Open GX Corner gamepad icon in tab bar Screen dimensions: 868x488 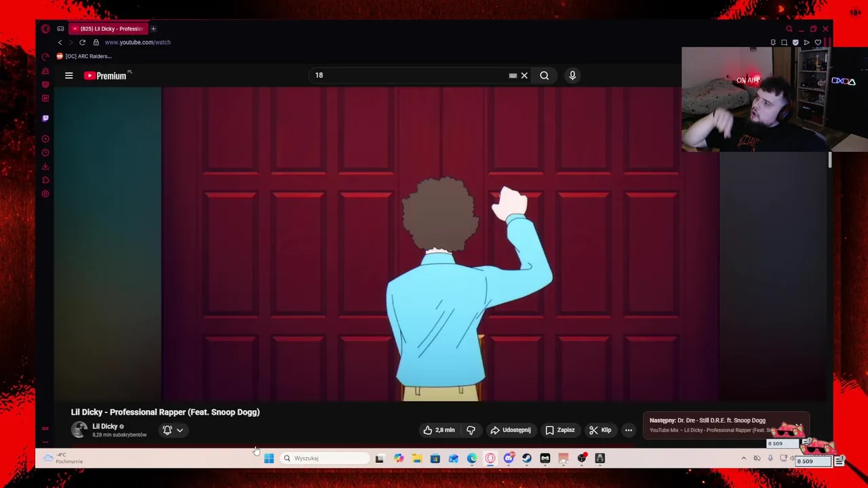[x=60, y=28]
